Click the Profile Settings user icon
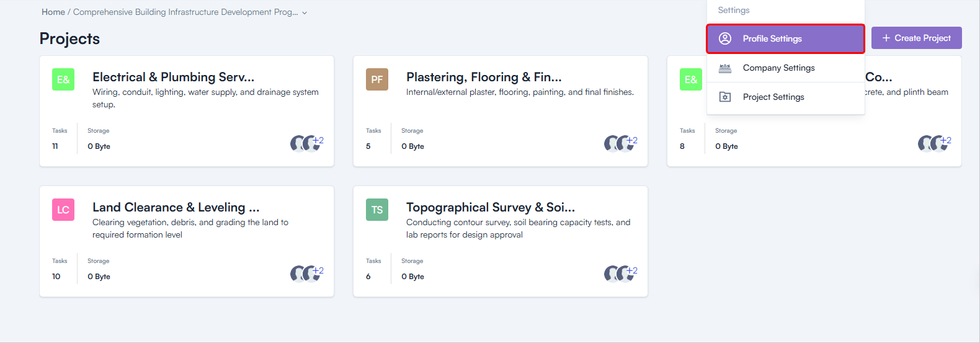 [x=724, y=38]
